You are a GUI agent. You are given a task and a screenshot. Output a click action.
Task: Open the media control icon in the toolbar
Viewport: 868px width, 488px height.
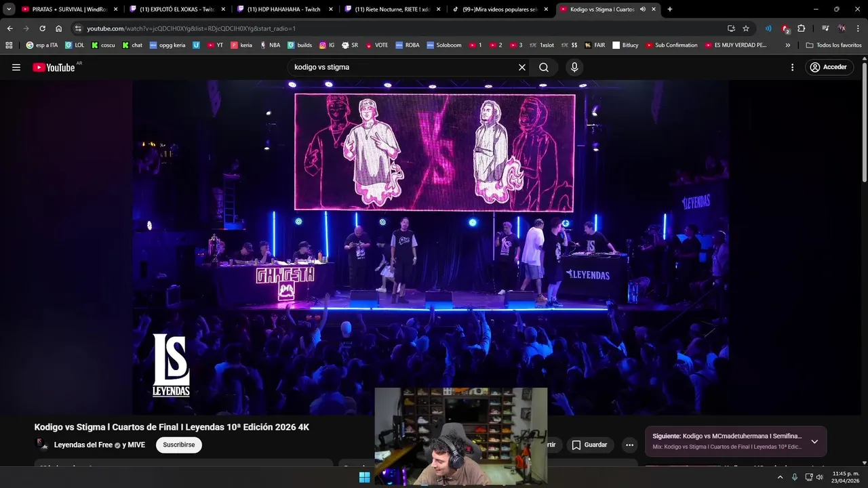825,28
